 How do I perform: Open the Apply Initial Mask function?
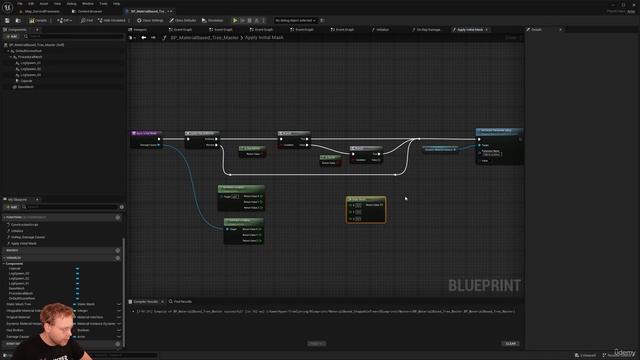coord(24,244)
